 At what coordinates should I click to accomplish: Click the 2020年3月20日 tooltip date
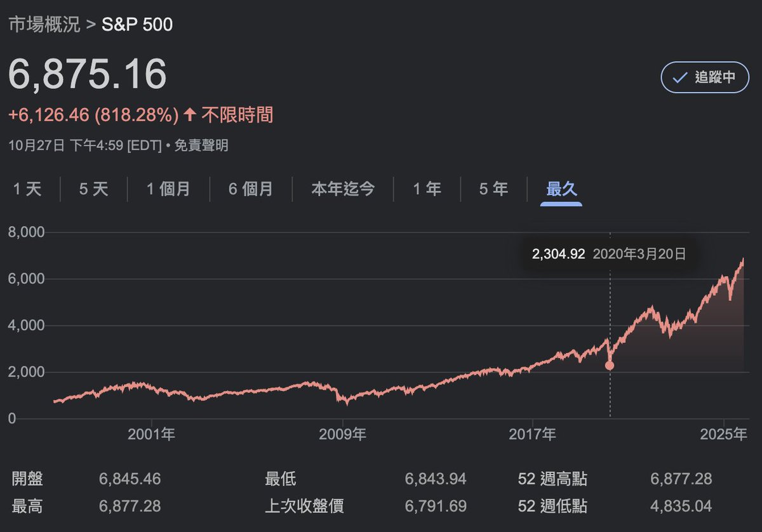(x=639, y=255)
